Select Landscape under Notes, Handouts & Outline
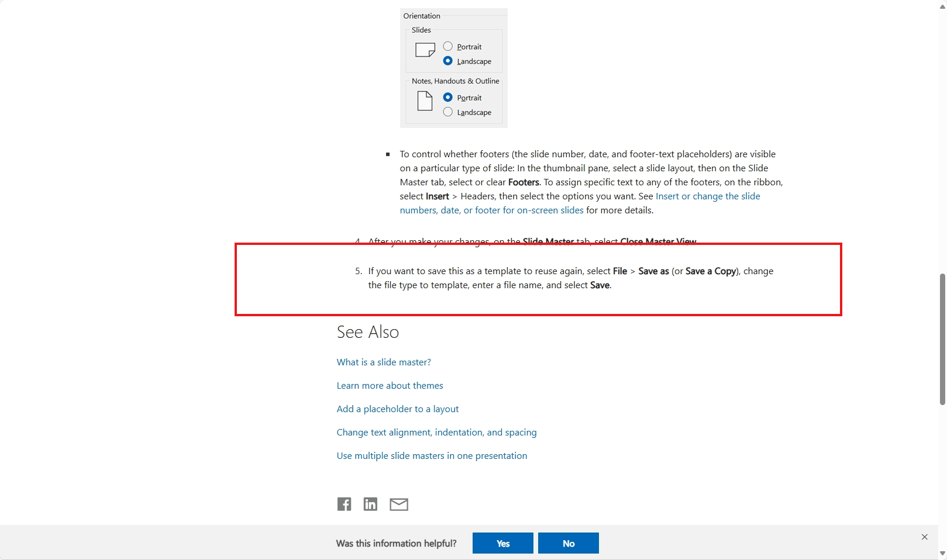 pos(448,112)
